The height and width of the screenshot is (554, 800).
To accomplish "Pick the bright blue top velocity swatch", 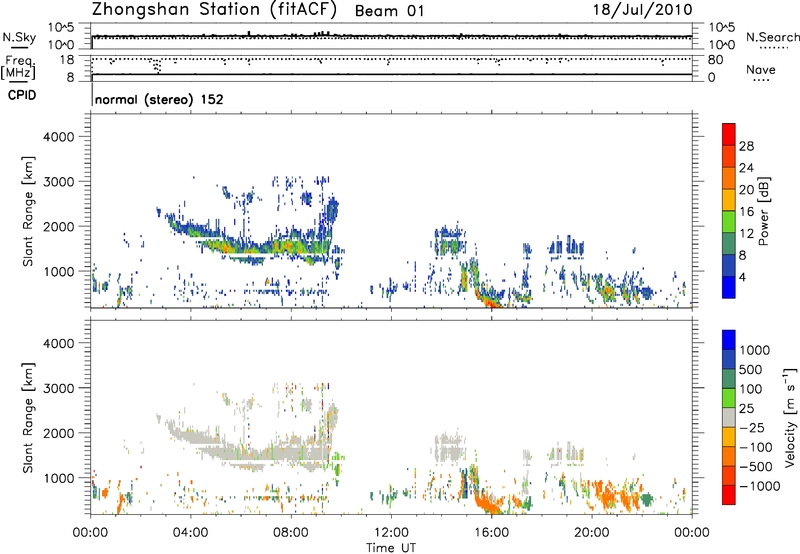I will (x=729, y=340).
